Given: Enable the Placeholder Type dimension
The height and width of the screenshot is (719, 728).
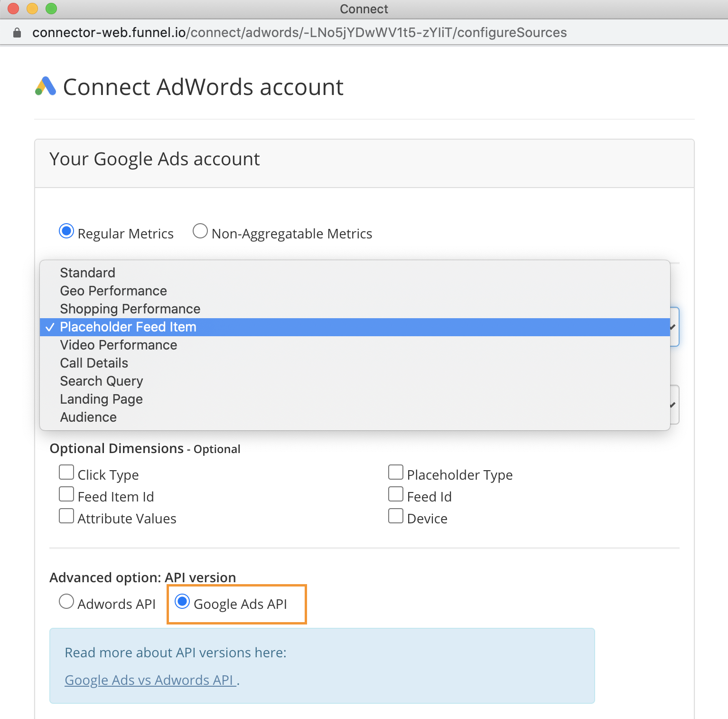Looking at the screenshot, I should pyautogui.click(x=396, y=473).
